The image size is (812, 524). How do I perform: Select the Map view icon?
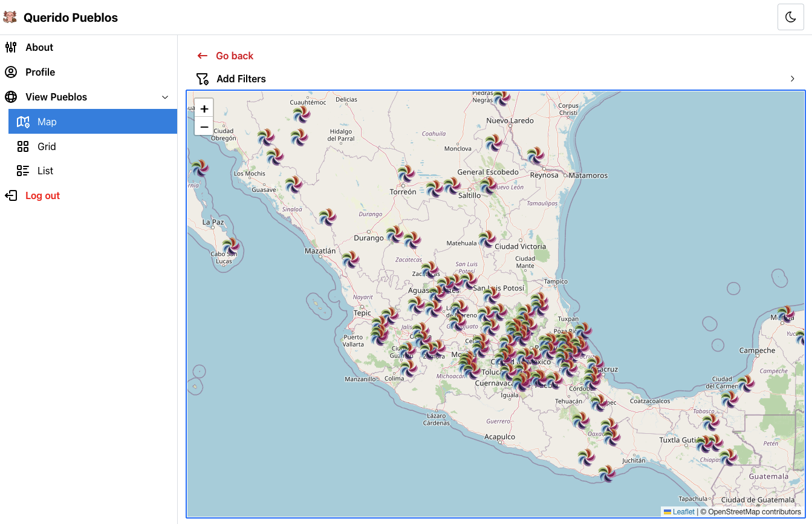(23, 121)
